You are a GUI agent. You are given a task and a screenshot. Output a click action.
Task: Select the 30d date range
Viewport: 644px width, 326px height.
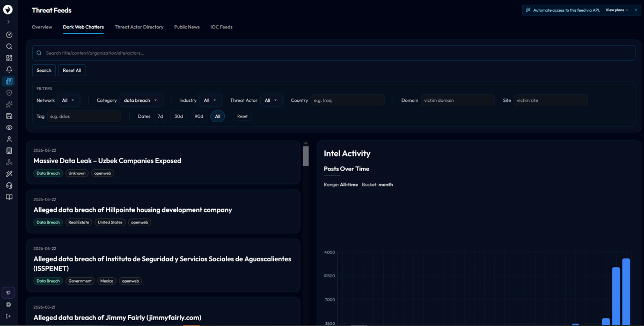tap(179, 116)
